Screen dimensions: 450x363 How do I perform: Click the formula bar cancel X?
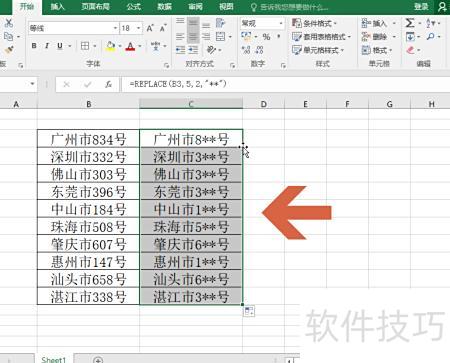coord(66,84)
